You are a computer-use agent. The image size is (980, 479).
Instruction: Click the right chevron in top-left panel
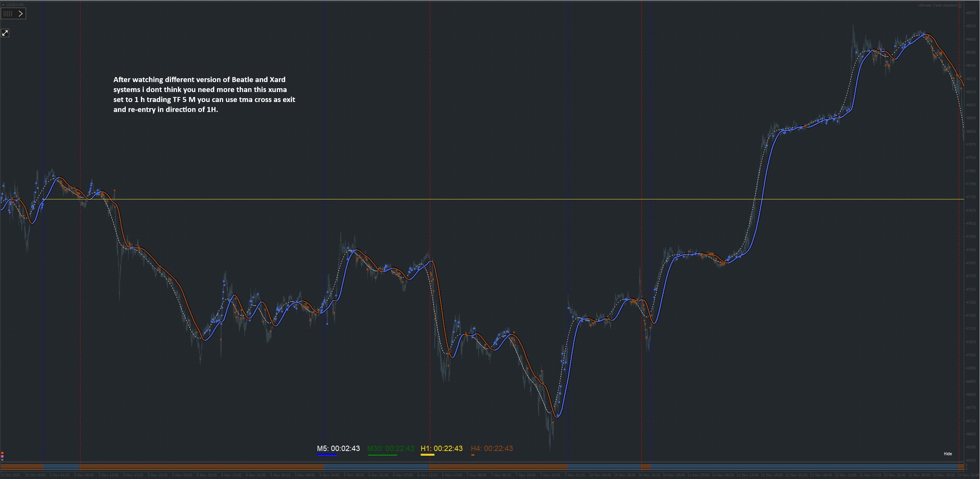tap(21, 14)
